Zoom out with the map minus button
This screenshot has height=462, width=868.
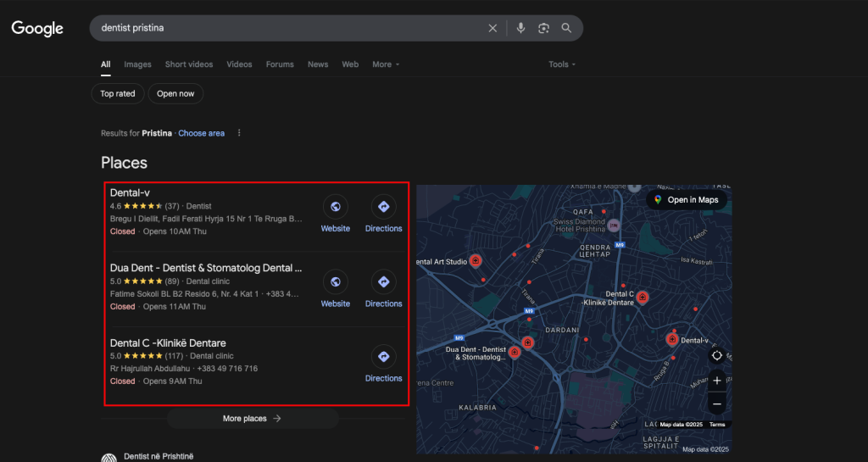click(717, 404)
